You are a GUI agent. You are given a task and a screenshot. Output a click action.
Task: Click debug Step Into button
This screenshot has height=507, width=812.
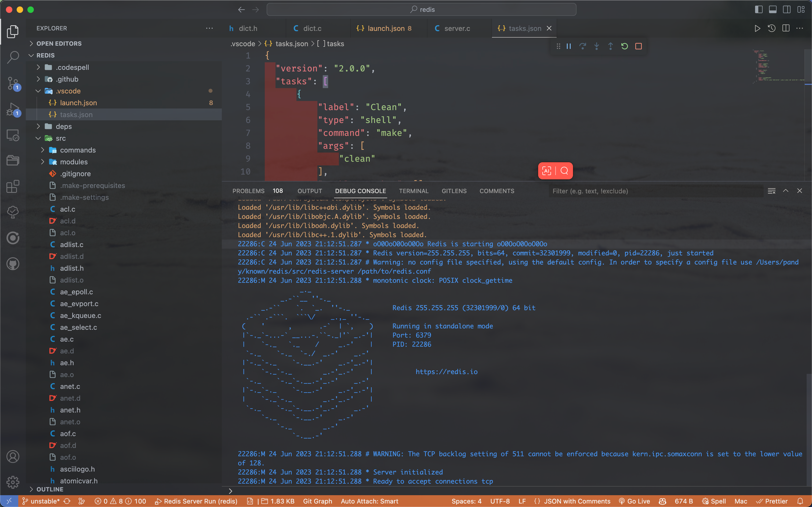tap(596, 46)
